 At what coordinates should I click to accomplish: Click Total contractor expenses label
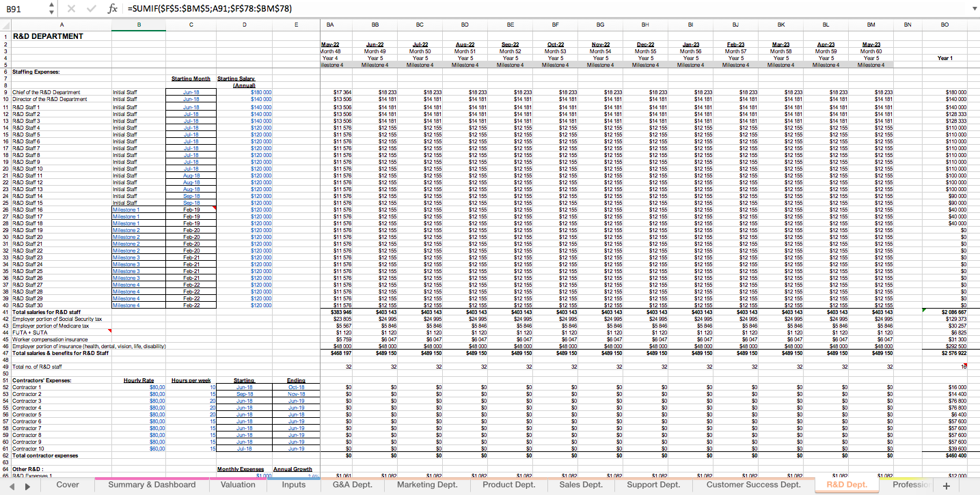point(45,455)
